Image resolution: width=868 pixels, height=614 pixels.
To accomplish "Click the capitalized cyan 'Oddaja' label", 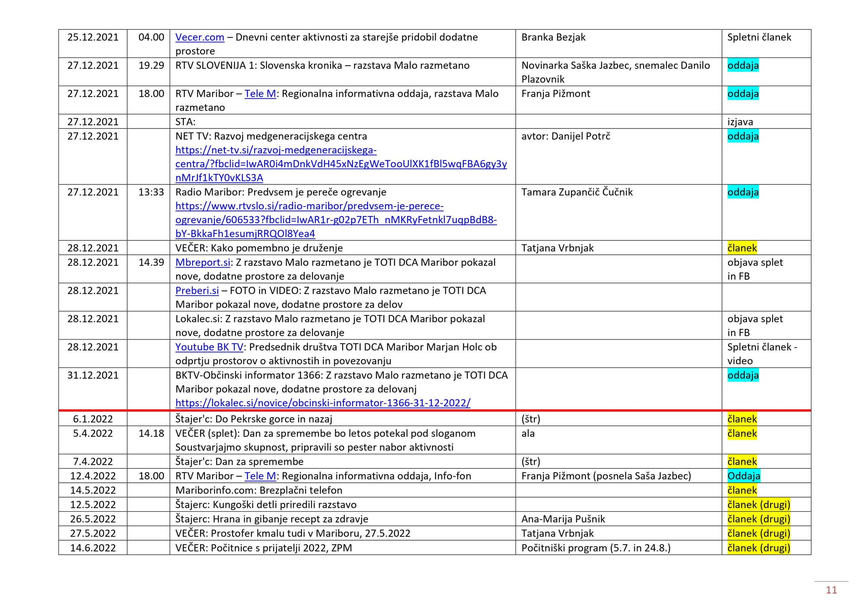I will (x=743, y=476).
